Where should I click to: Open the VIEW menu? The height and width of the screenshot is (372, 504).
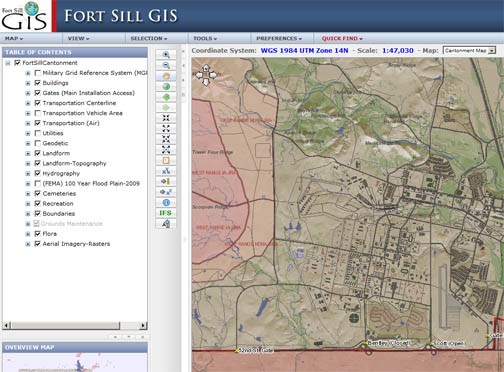(x=78, y=38)
